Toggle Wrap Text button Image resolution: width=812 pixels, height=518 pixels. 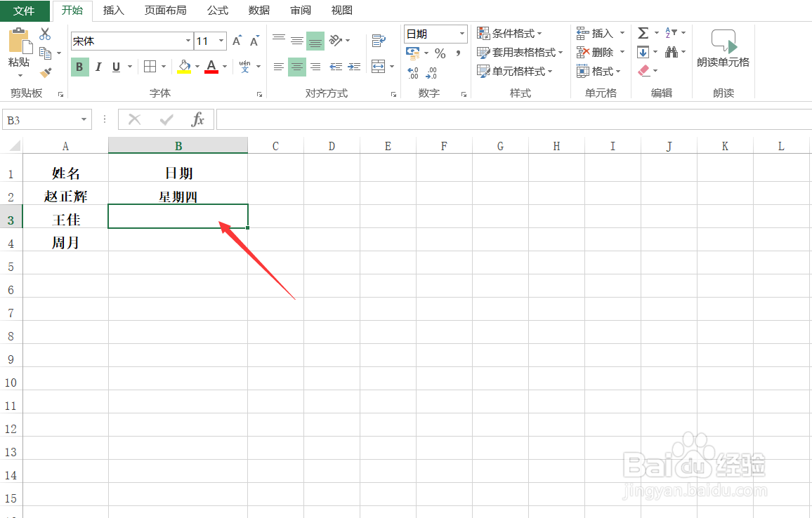pos(379,41)
